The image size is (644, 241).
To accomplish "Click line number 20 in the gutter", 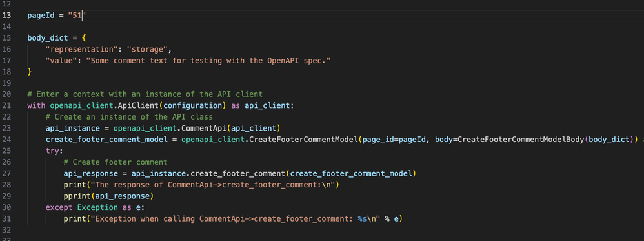I will [x=6, y=94].
